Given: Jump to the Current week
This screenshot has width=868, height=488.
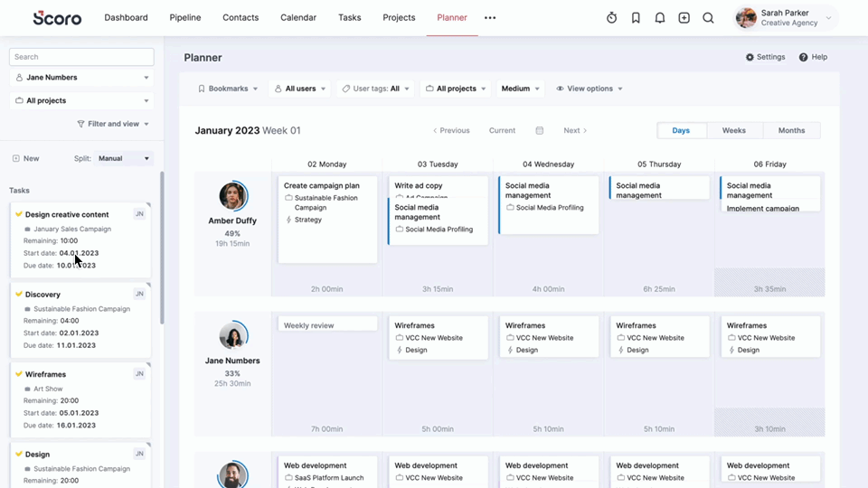Looking at the screenshot, I should pos(502,130).
